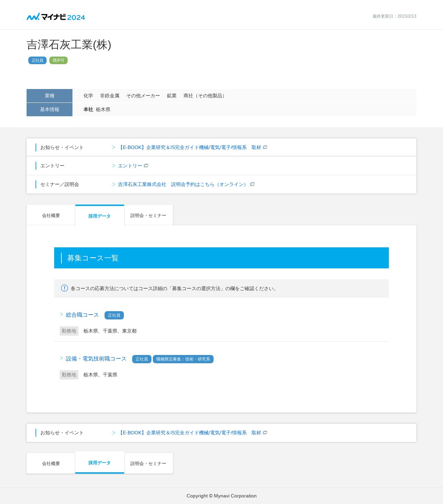Image resolution: width=443 pixels, height=504 pixels.
Task: Click 各コースの応募方法 notice text
Action: [x=174, y=288]
